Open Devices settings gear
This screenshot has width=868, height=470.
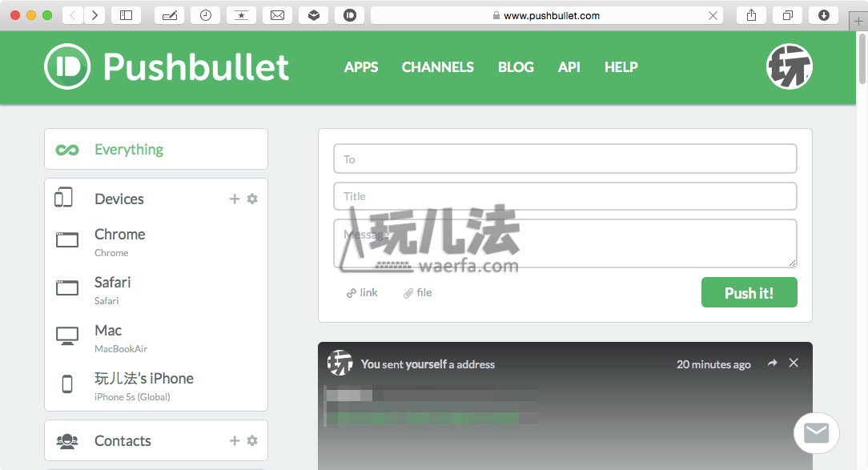[252, 199]
